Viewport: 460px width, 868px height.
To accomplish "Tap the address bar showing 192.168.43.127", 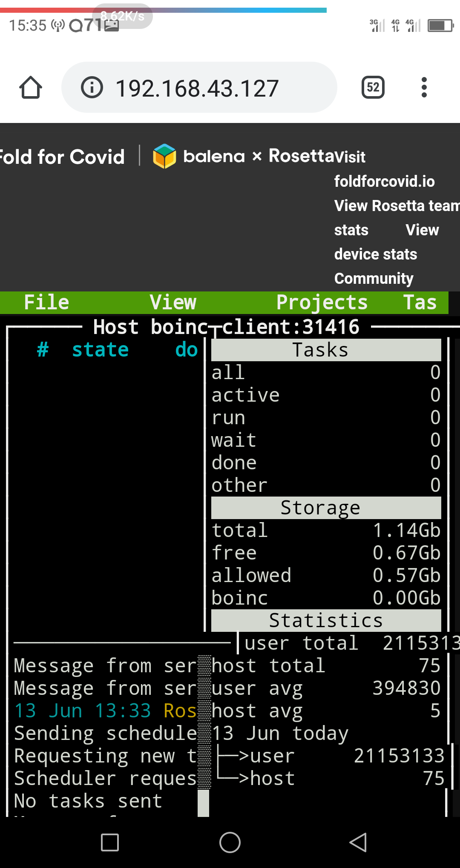I will (197, 89).
